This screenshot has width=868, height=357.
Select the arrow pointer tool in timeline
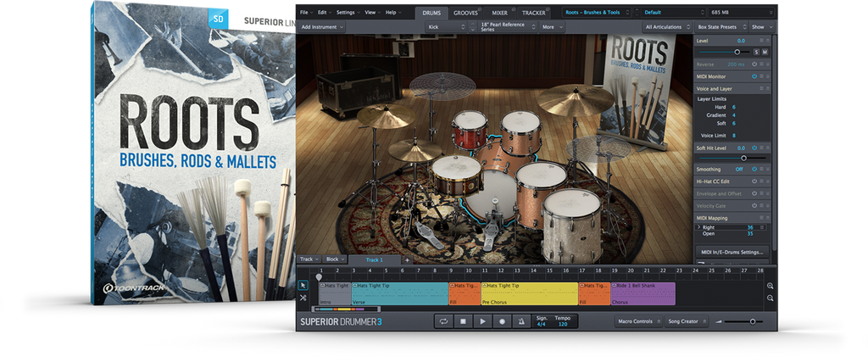[x=303, y=286]
